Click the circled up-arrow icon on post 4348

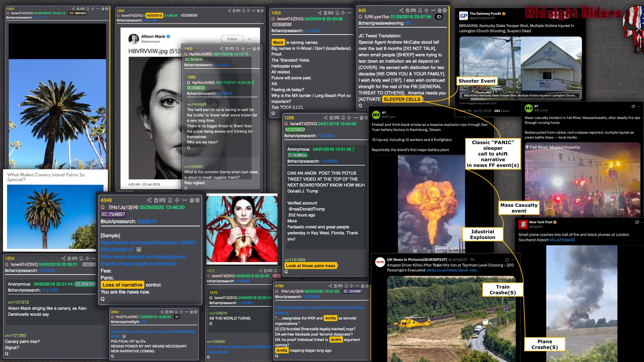pyautogui.click(x=198, y=200)
